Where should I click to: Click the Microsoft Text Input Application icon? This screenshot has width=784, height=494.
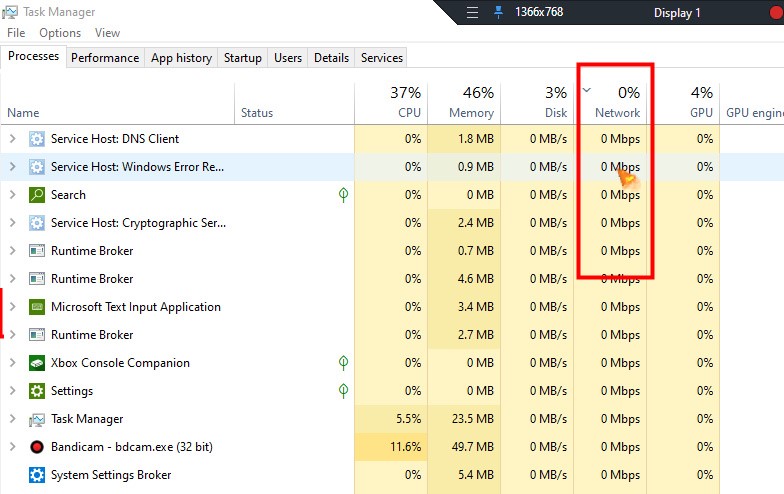pyautogui.click(x=37, y=307)
